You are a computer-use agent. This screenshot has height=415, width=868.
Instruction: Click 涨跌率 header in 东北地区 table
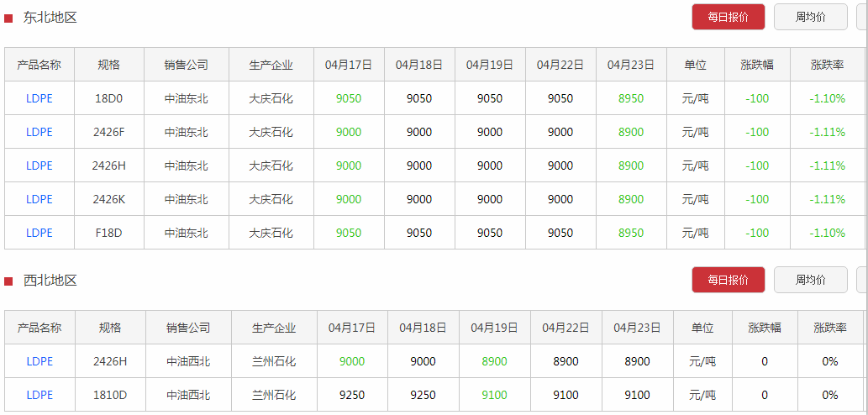click(x=828, y=65)
